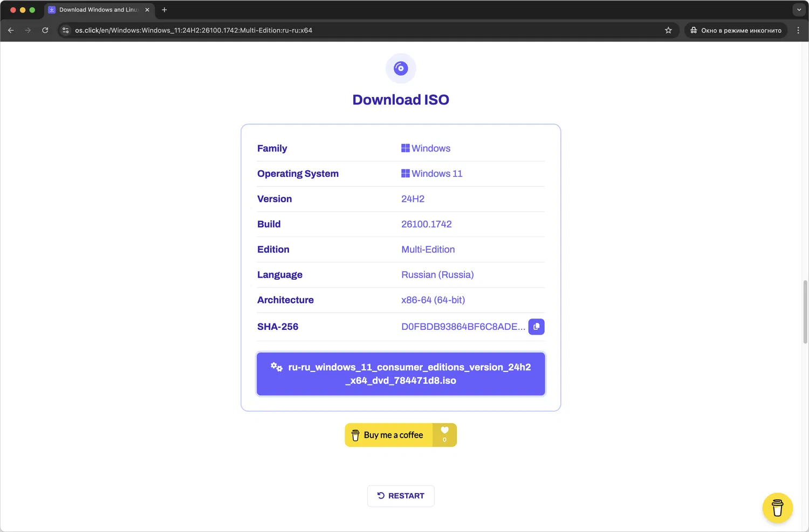Click the RESTART button
The height and width of the screenshot is (532, 809).
click(x=401, y=496)
